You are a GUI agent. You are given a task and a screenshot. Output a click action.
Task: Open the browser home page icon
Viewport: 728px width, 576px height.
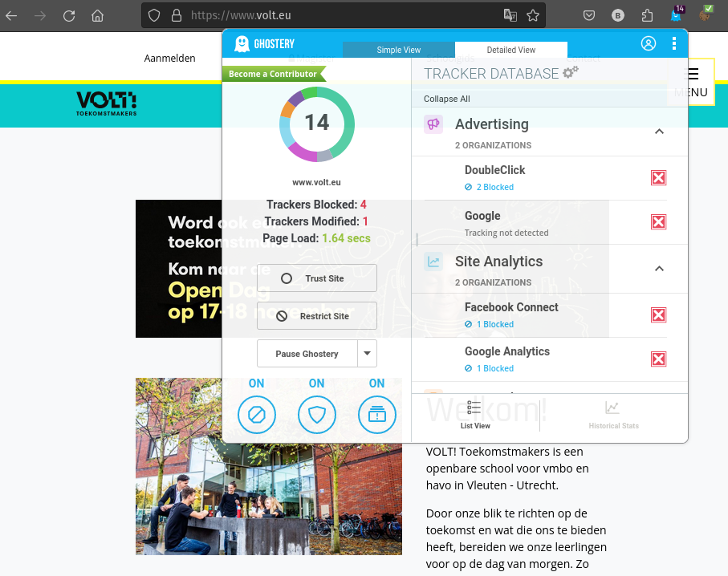pyautogui.click(x=97, y=16)
